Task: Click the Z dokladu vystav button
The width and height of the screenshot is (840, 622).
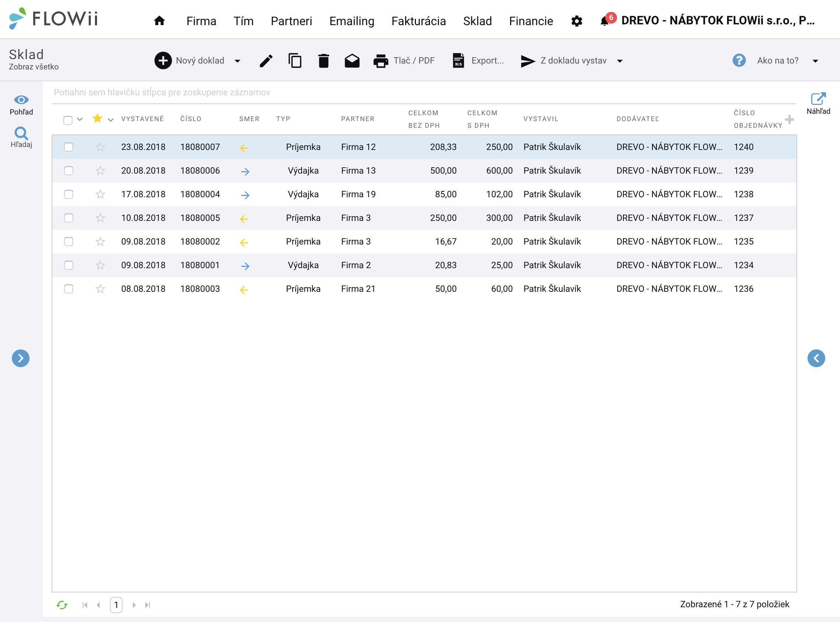Action: pos(564,61)
